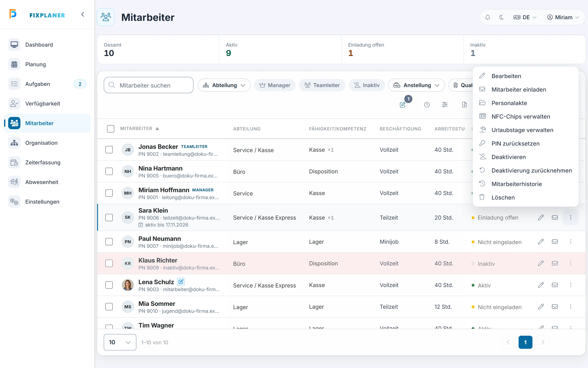Click the pencil edit icon for Sara Klein
This screenshot has width=588, height=368.
coord(541,217)
